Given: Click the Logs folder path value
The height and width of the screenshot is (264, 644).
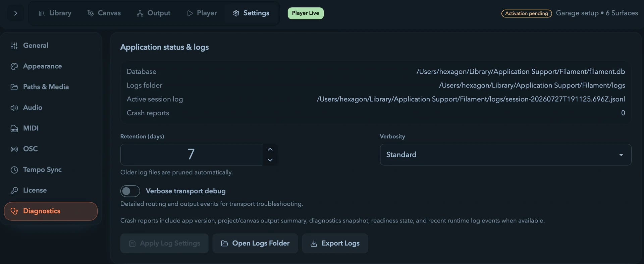Looking at the screenshot, I should [532, 85].
